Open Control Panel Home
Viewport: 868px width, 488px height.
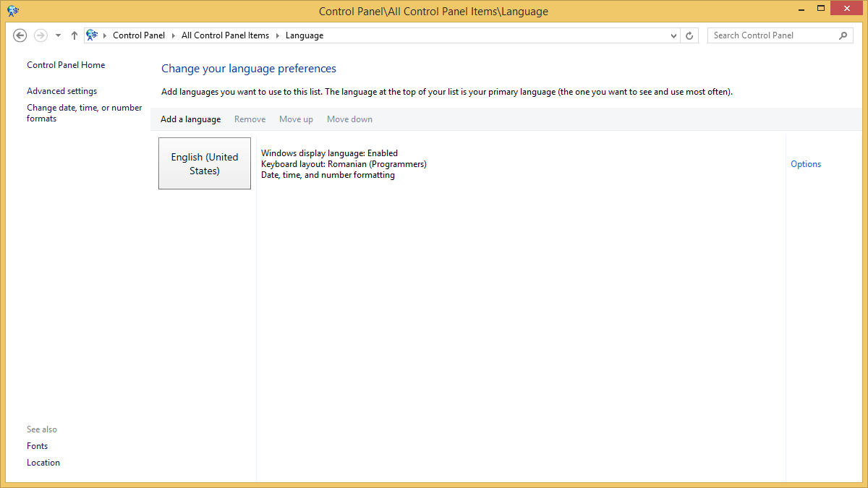[66, 65]
